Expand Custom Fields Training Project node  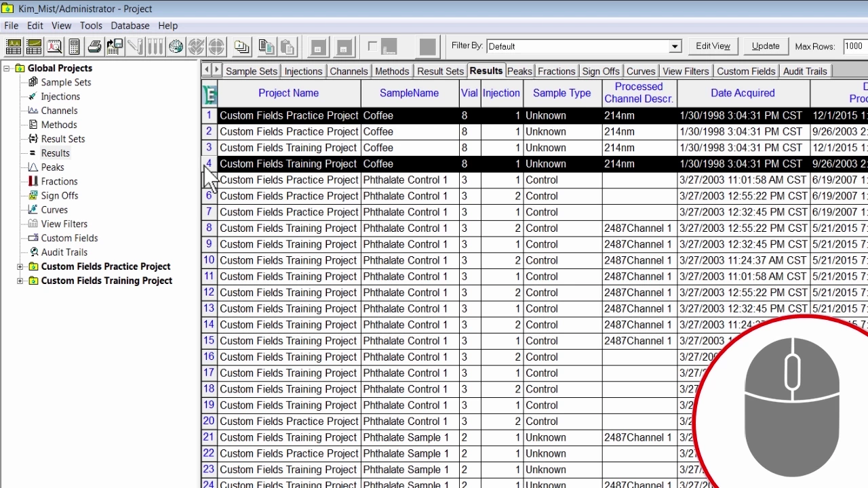click(x=20, y=281)
